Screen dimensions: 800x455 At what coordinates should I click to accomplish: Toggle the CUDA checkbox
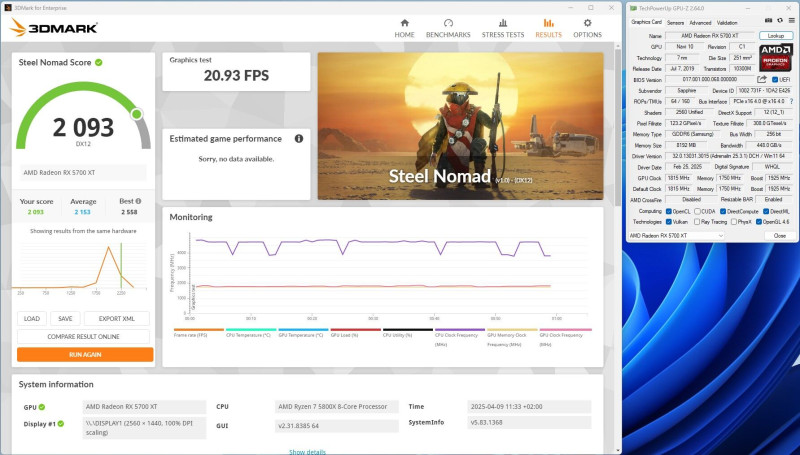697,211
